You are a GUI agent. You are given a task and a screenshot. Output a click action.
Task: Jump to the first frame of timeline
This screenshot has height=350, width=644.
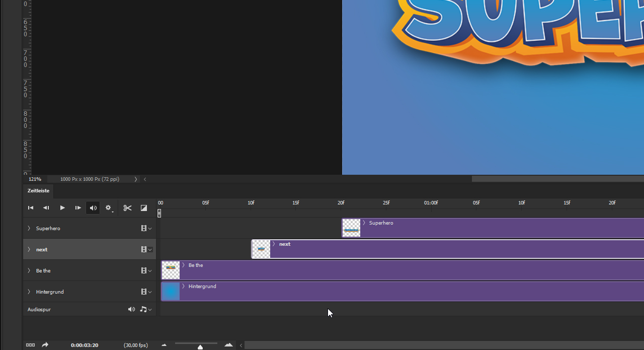tap(31, 208)
